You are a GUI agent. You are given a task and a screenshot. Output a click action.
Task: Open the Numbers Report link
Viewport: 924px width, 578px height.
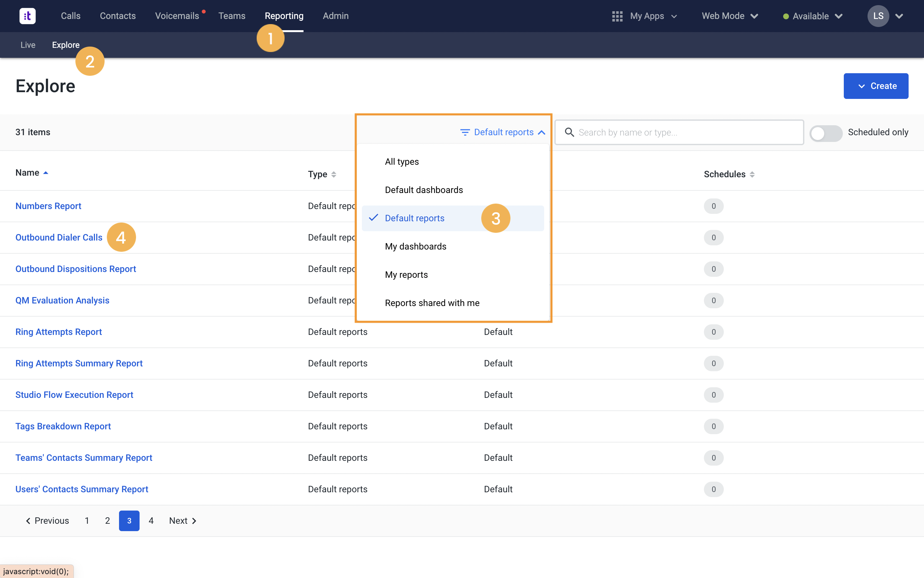pos(48,206)
